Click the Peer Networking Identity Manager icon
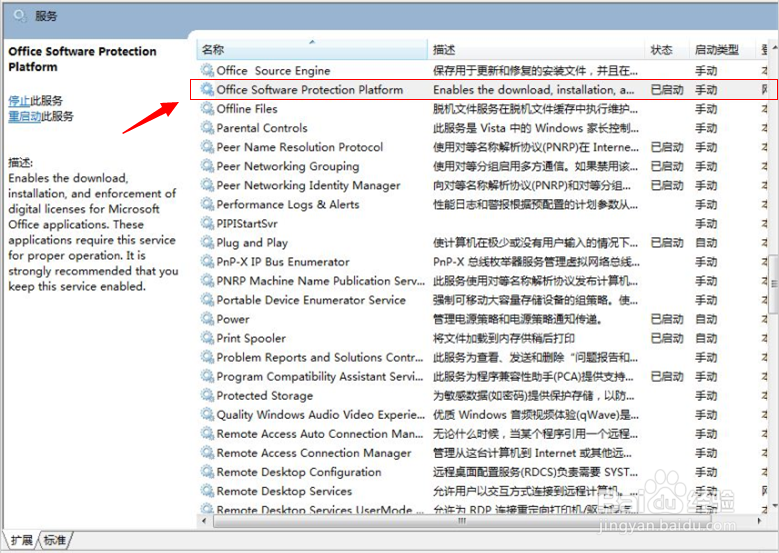Viewport: 779px width, 553px height. (207, 185)
